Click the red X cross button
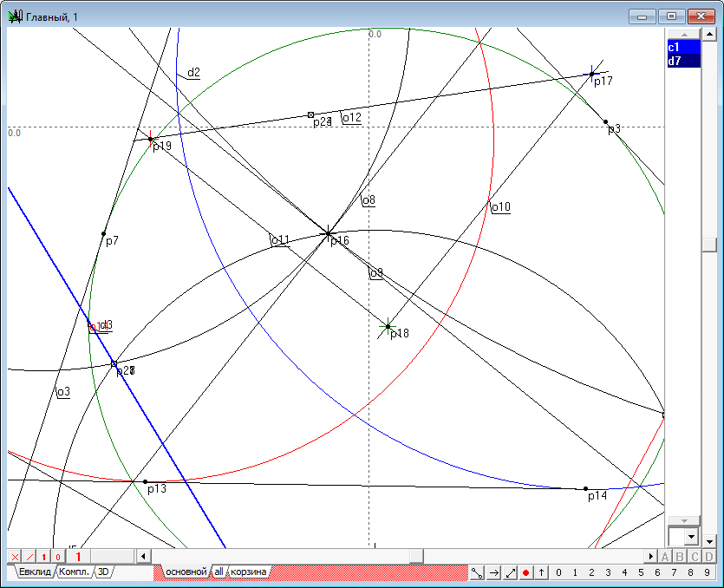The height and width of the screenshot is (588, 724). coord(15,557)
